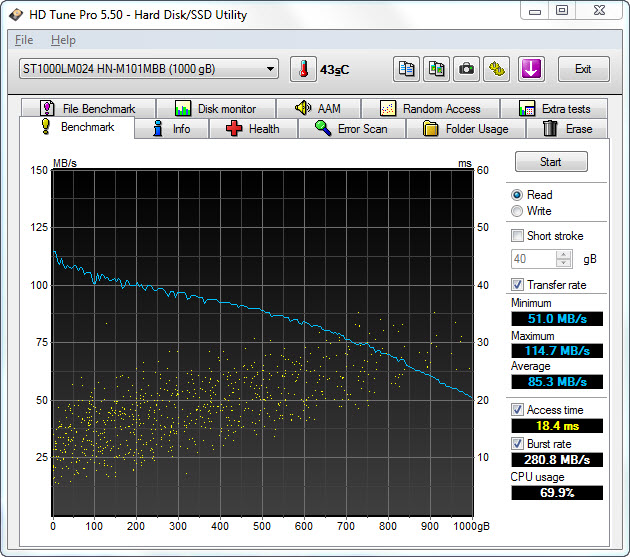Click the copy screenshot to clipboard icon
The width and height of the screenshot is (630, 557).
click(x=437, y=69)
